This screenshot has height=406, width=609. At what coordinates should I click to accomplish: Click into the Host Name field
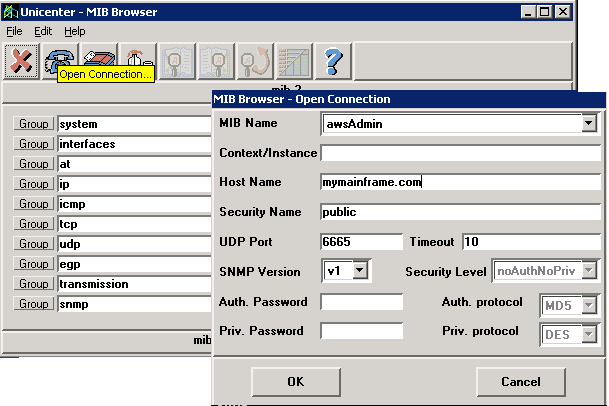[460, 182]
